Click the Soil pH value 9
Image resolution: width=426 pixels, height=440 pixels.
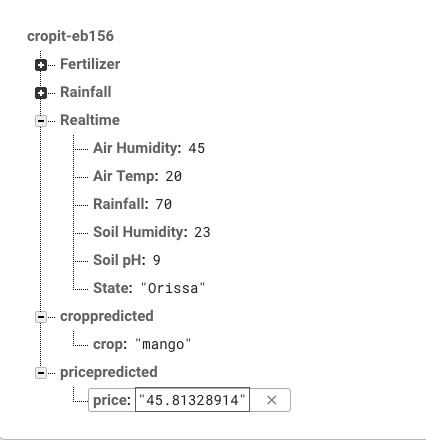[x=156, y=260]
